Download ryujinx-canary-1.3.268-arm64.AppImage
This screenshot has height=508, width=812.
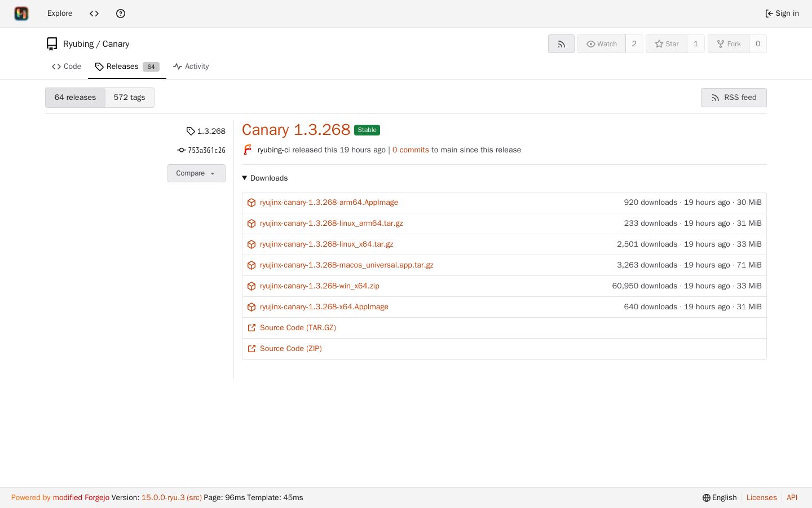point(329,203)
